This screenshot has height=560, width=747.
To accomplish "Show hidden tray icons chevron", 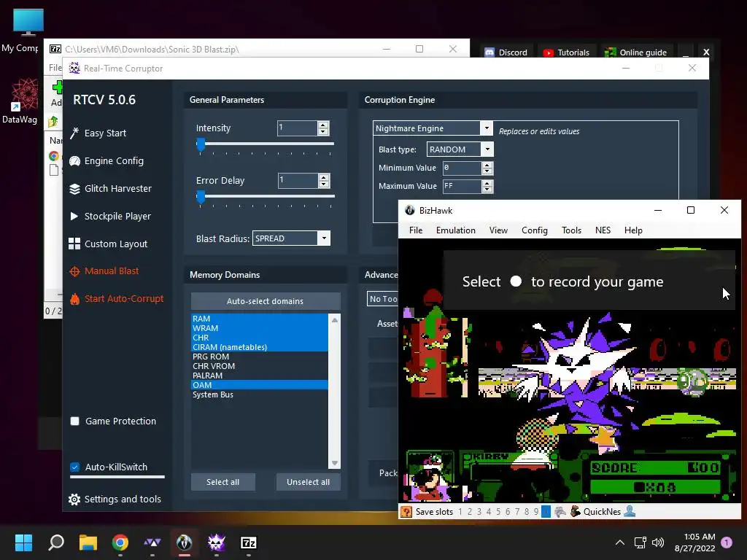I will tap(620, 542).
